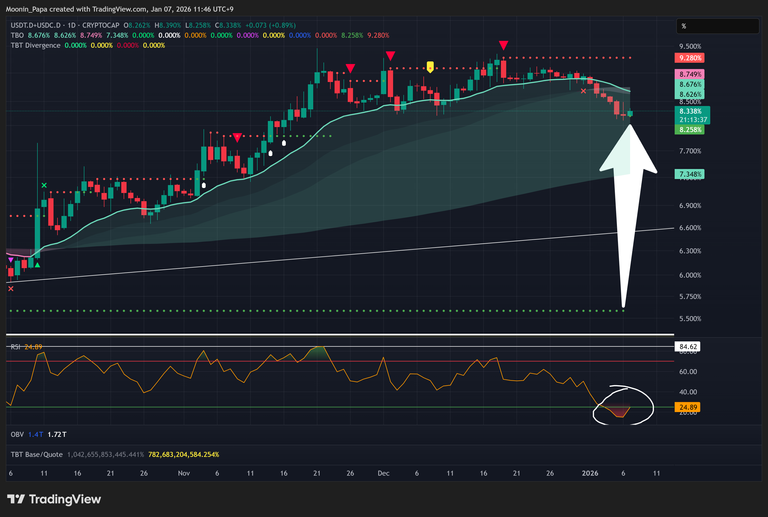This screenshot has width=768, height=517.
Task: Select the TBO indicator legend label
Action: tap(15, 35)
